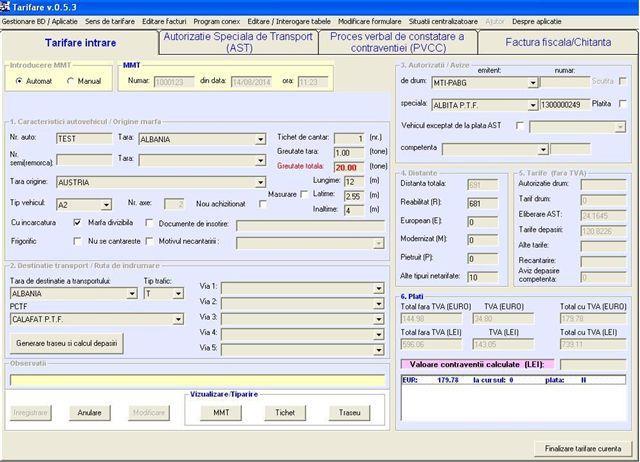Click the Latime field showing 2.55
The width and height of the screenshot is (640, 462).
click(x=354, y=196)
